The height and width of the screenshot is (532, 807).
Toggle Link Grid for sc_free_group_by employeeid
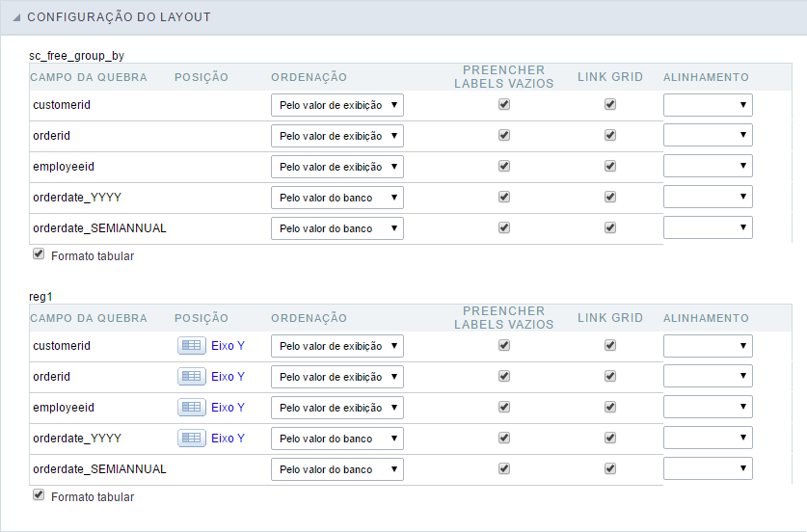click(610, 166)
